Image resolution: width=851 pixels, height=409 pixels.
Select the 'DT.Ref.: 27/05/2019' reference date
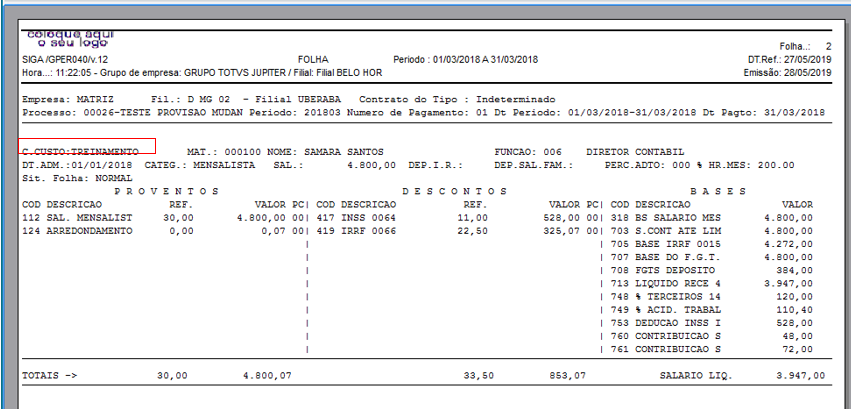[x=789, y=60]
